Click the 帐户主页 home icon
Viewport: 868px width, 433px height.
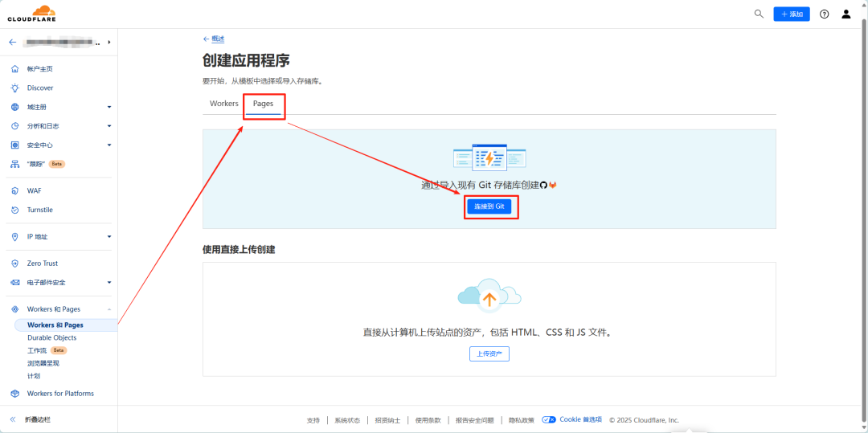[15, 69]
